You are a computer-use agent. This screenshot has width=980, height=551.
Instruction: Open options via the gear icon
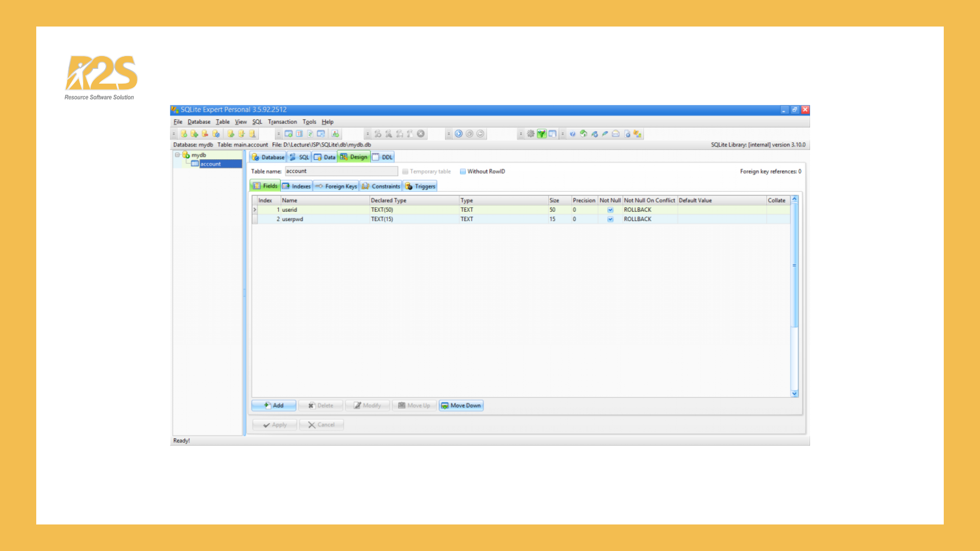tap(530, 134)
